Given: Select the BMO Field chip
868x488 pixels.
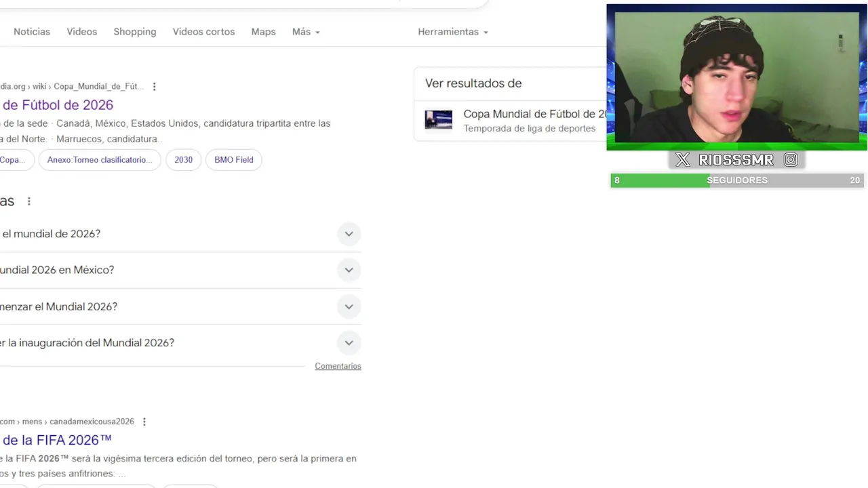Looking at the screenshot, I should tap(234, 160).
